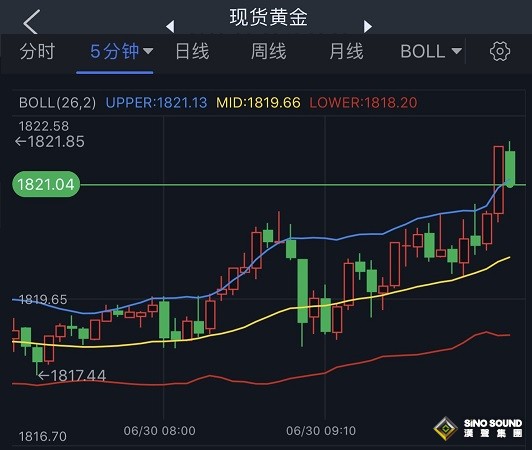532x450 pixels.
Task: Switch to 周线 tab
Action: pos(268,52)
